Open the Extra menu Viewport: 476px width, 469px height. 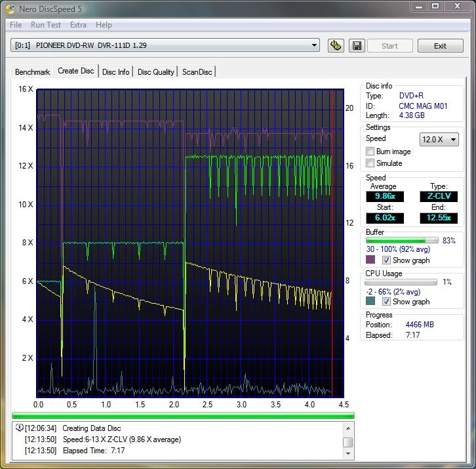click(78, 25)
